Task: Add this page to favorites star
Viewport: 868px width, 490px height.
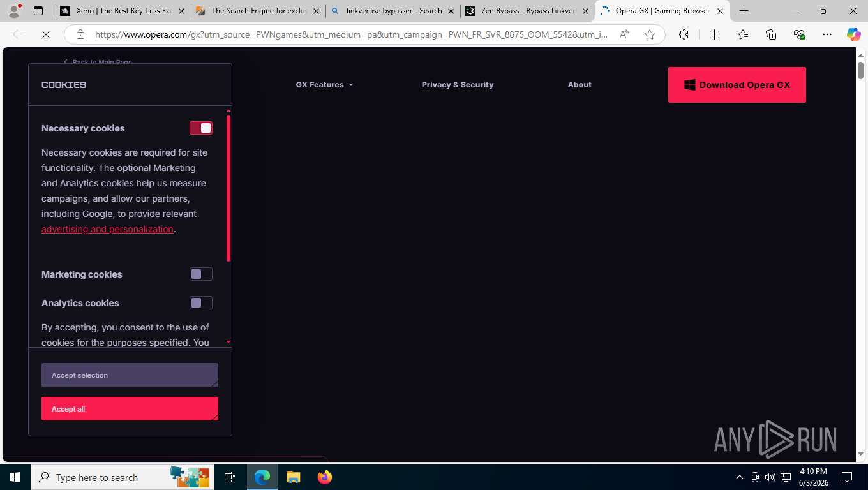Action: point(650,34)
